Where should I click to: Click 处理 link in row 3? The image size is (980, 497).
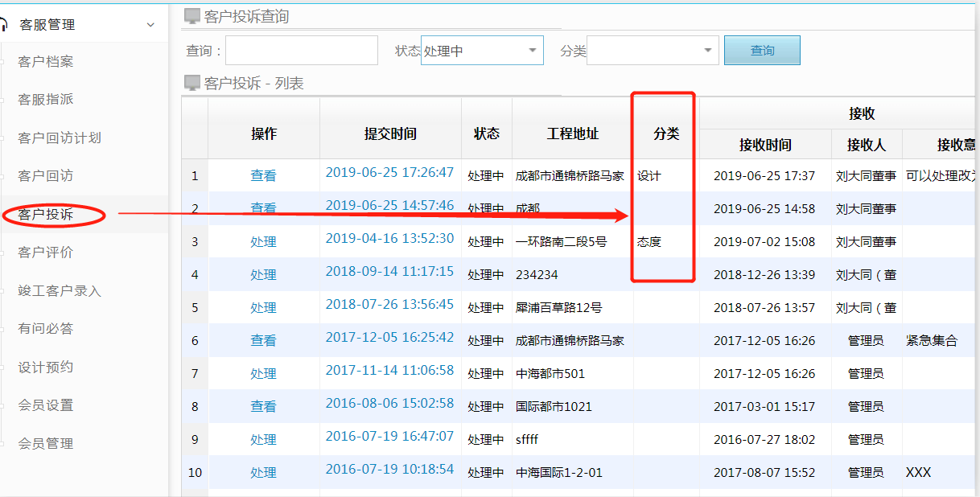coord(263,241)
